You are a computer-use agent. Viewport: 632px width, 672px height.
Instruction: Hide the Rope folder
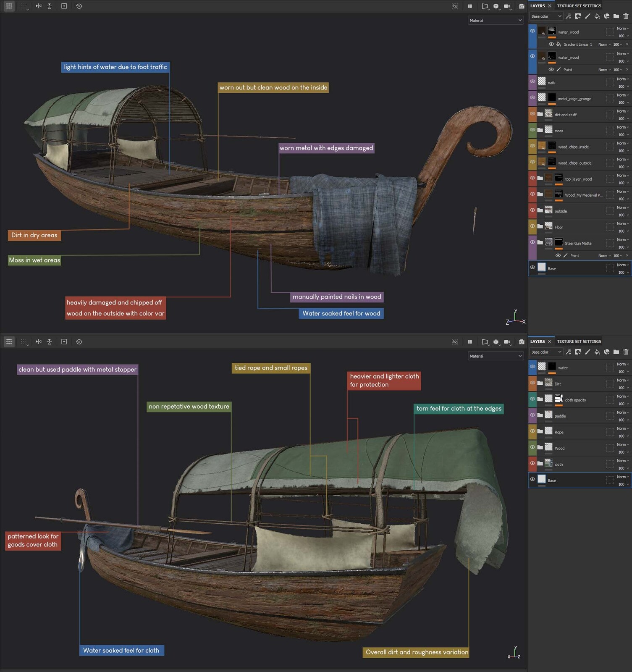click(x=532, y=431)
